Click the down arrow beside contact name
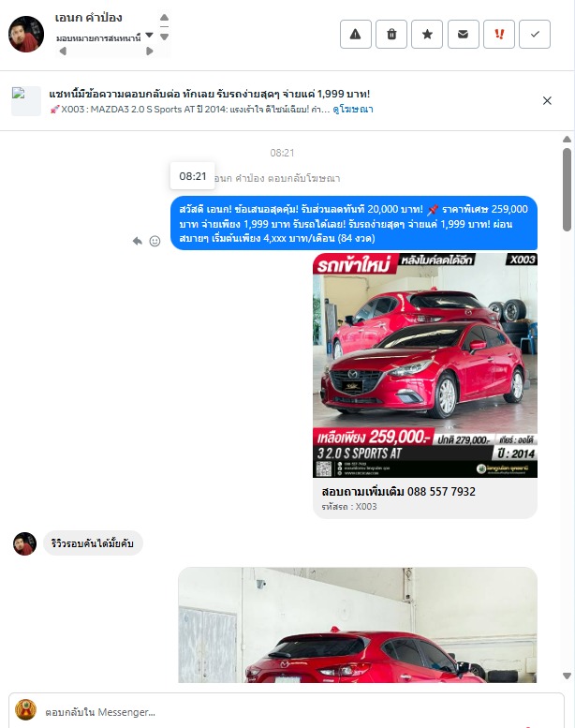 point(164,37)
